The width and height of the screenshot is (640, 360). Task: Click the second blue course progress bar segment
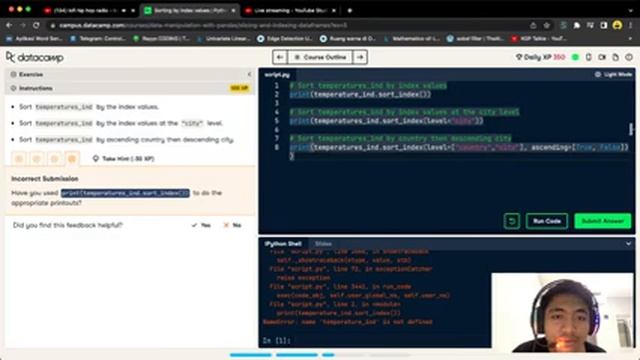click(x=297, y=355)
